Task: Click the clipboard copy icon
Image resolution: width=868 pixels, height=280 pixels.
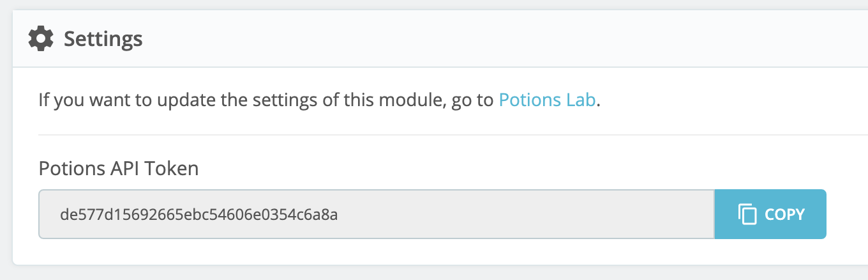Action: point(747,214)
